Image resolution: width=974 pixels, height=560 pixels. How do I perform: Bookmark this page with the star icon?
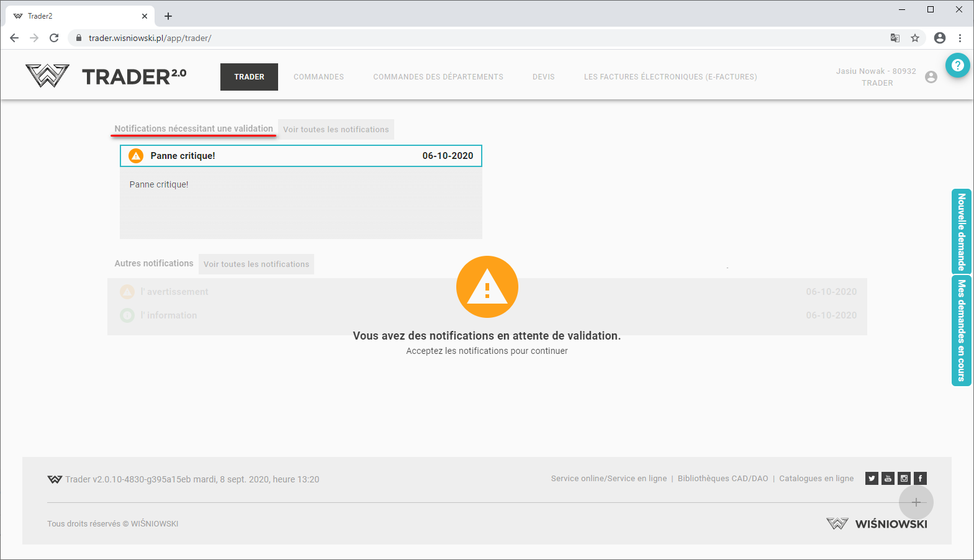[x=914, y=38]
